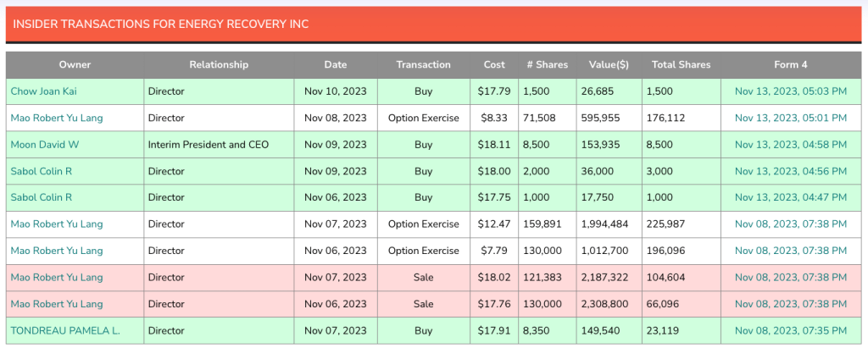Select the Interim President and CEO cell

tap(219, 145)
